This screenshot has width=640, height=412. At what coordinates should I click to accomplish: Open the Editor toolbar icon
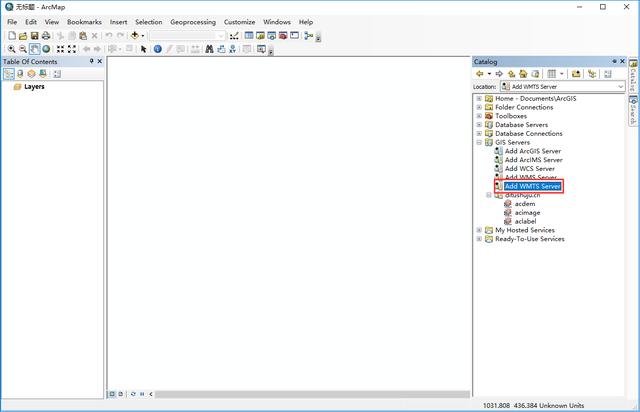click(234, 36)
